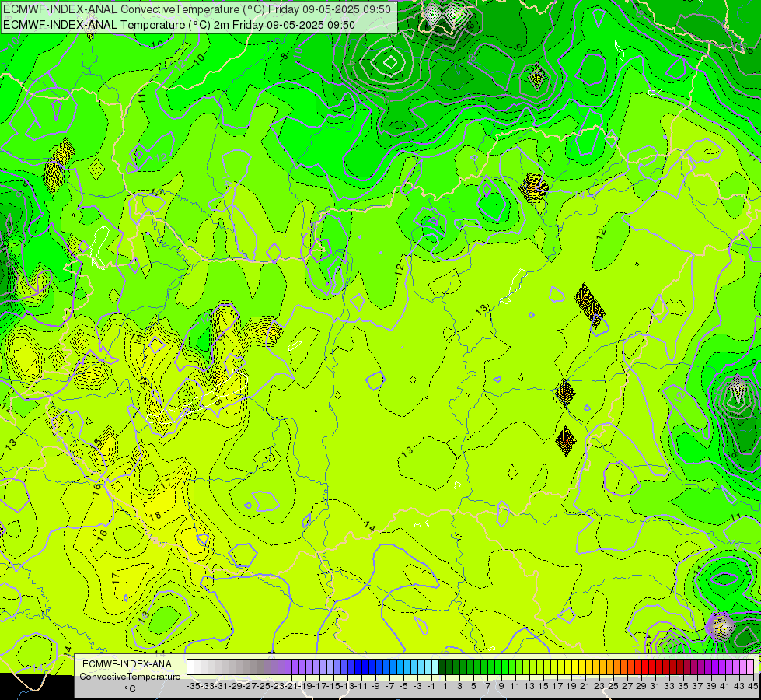Image resolution: width=761 pixels, height=700 pixels.
Task: Click the '-9' value on the legend scale
Action: pos(375,686)
